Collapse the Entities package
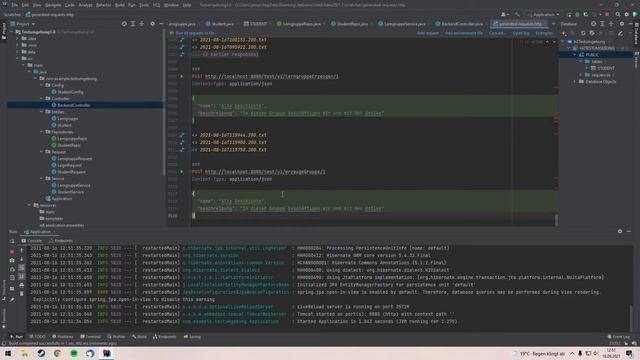Viewport: 640px width, 360px height. (x=42, y=111)
